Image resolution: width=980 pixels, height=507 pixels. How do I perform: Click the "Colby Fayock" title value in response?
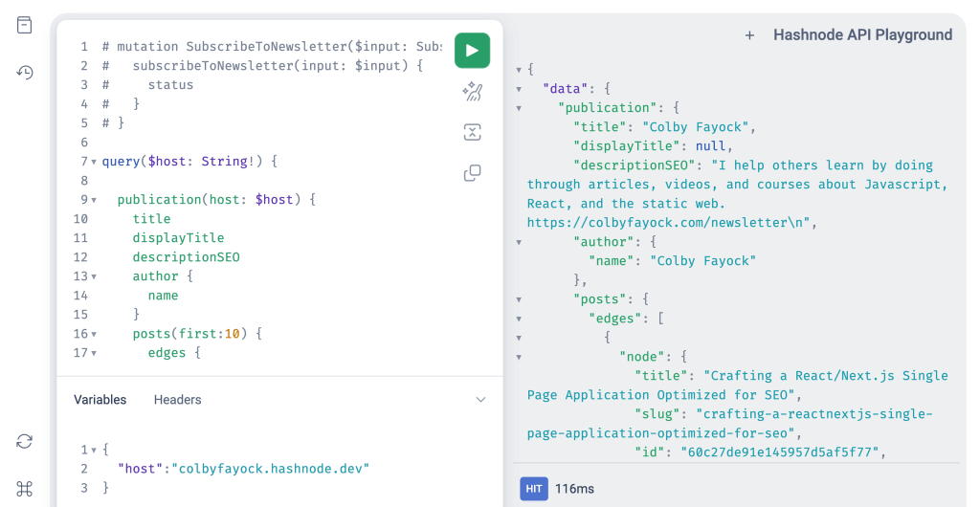click(x=695, y=126)
